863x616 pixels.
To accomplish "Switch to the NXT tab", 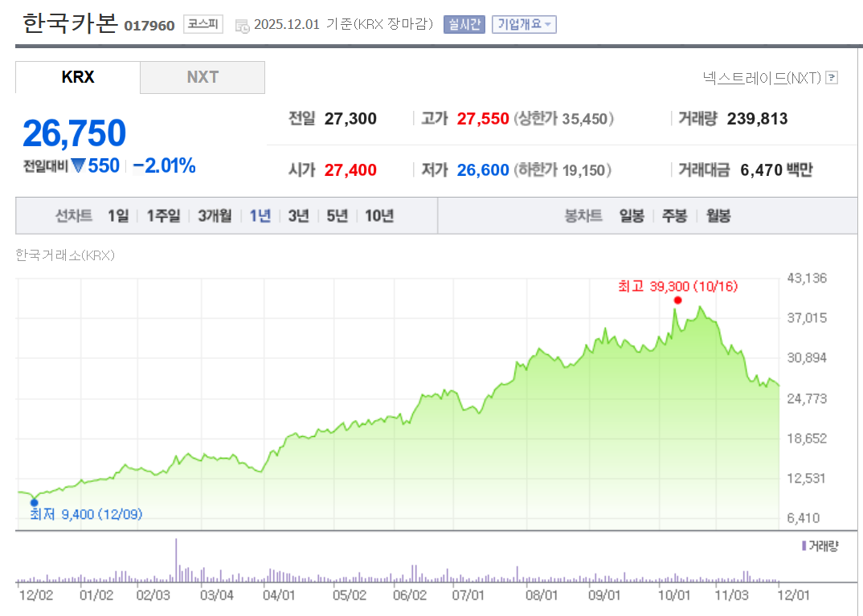I will coord(202,77).
